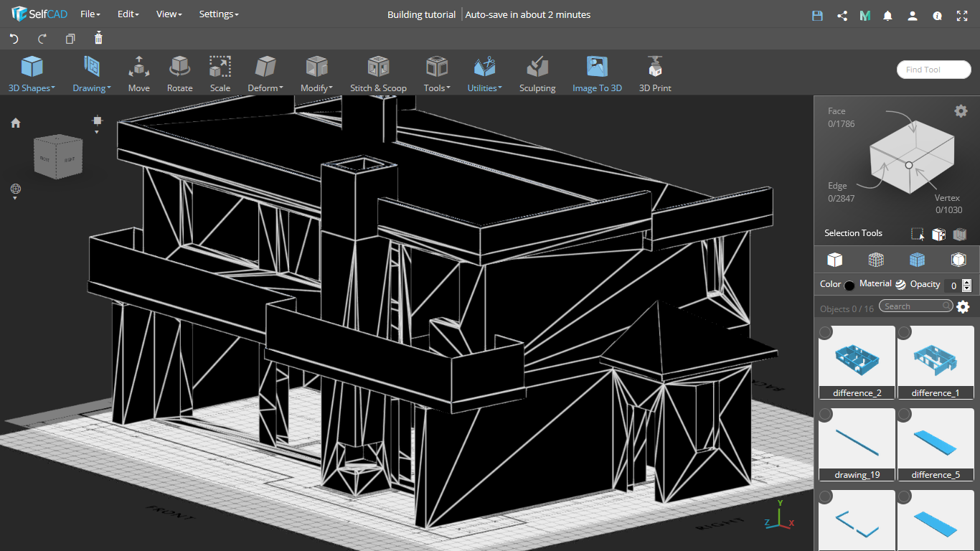The image size is (980, 551).
Task: Open the 3D Print tool
Action: point(655,74)
